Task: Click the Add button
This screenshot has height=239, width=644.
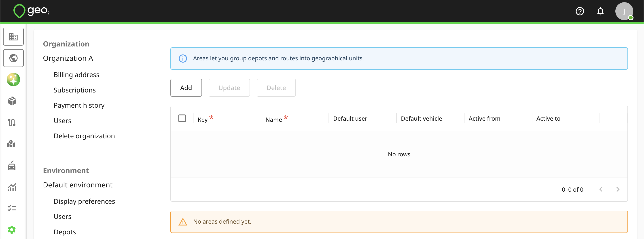Action: click(x=186, y=88)
